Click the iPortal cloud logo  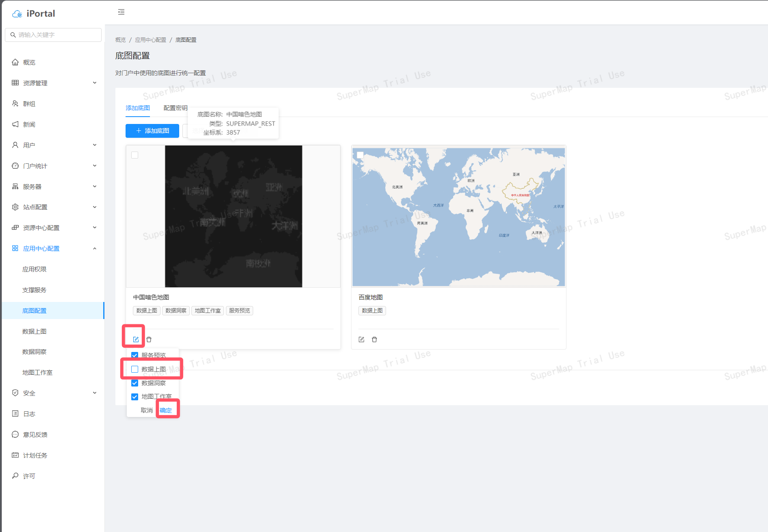[17, 13]
